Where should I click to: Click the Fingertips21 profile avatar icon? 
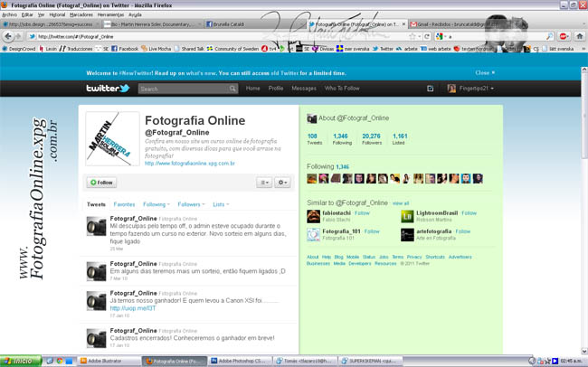[451, 89]
